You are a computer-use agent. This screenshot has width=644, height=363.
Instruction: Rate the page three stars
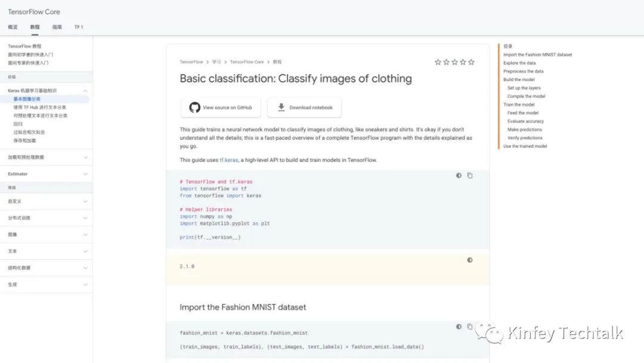pyautogui.click(x=454, y=62)
